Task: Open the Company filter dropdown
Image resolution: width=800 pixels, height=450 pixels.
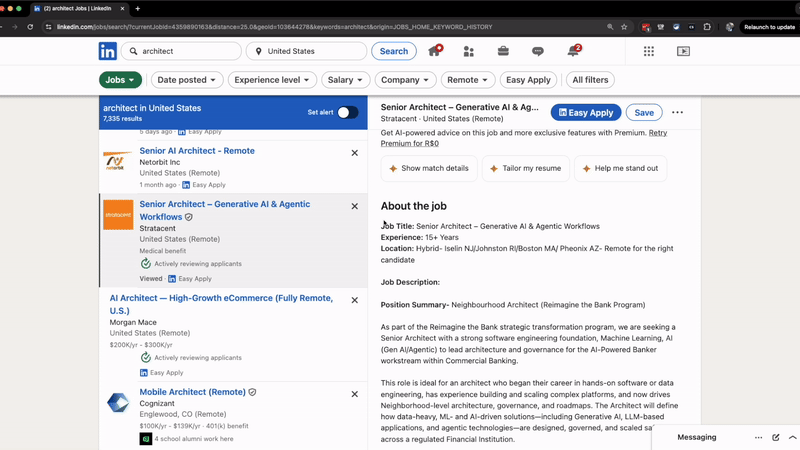Action: pos(405,80)
